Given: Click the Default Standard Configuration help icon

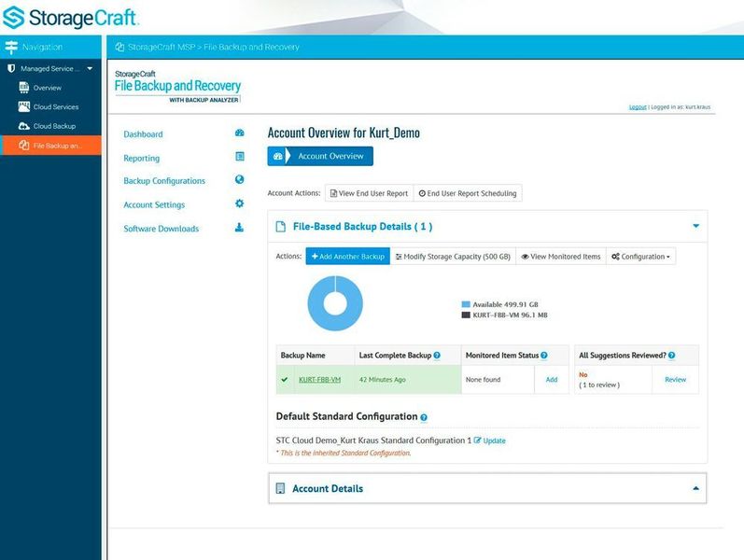Looking at the screenshot, I should (x=424, y=417).
